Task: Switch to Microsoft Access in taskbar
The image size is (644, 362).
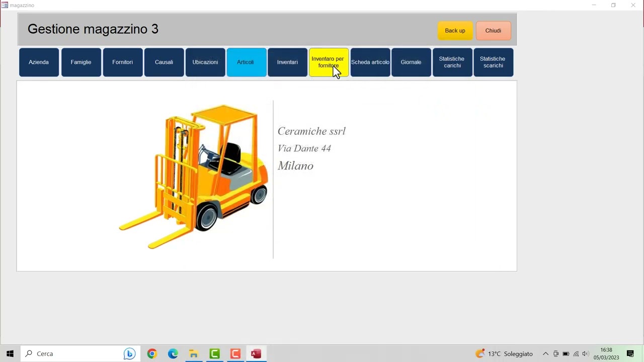Action: (256, 353)
